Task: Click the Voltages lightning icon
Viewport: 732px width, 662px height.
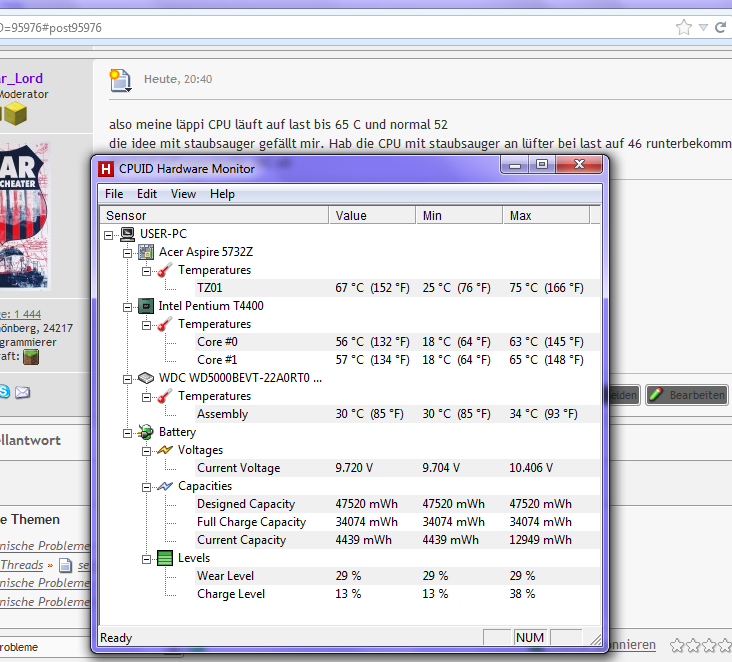Action: 165,450
